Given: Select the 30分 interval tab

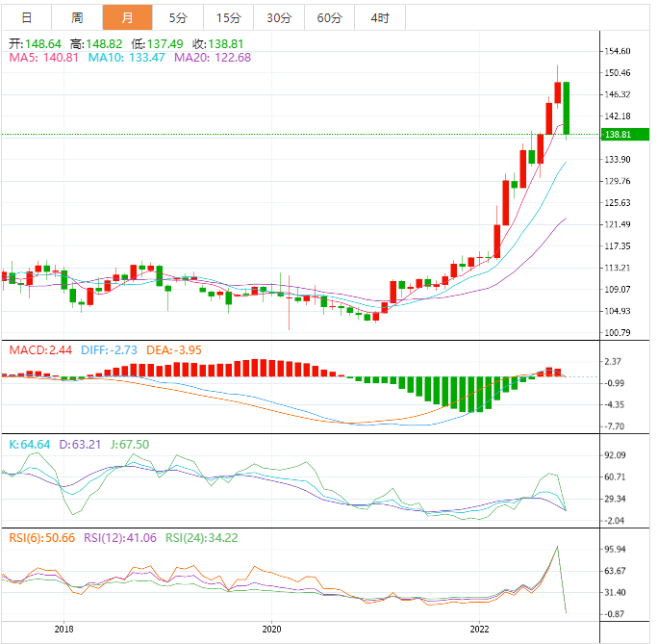Looking at the screenshot, I should (x=279, y=17).
